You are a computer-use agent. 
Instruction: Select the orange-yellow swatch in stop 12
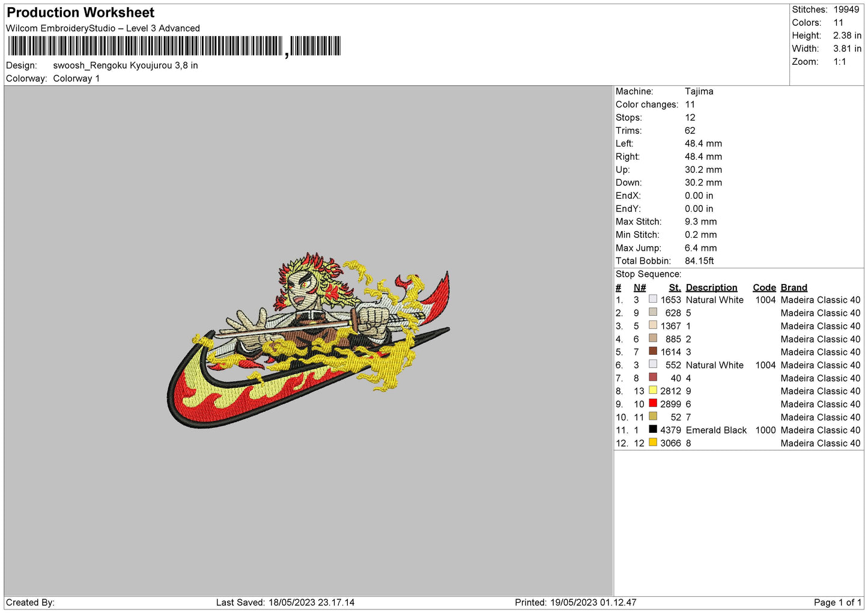click(652, 442)
